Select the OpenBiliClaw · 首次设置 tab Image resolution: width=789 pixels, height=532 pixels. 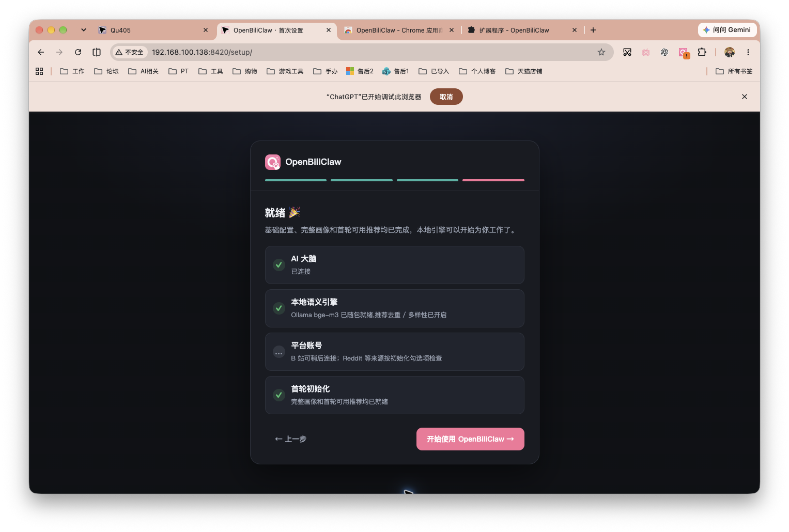(276, 30)
